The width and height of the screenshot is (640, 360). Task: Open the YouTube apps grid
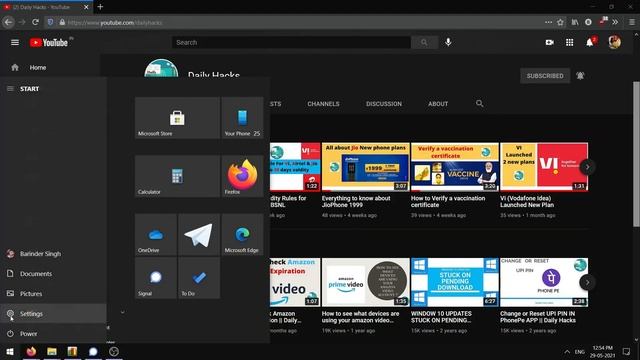click(569, 42)
